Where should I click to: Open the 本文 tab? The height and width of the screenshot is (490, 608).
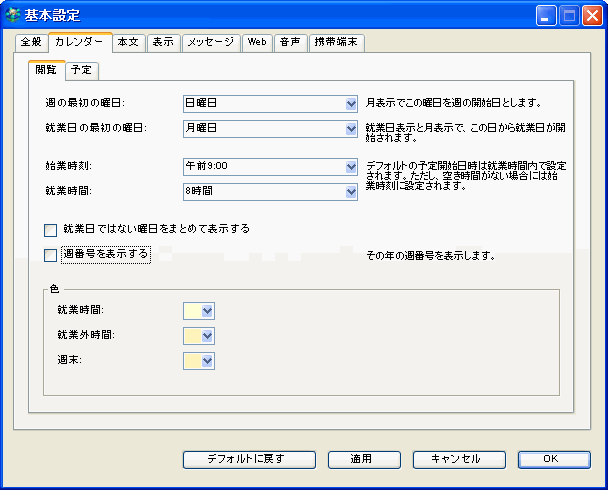(x=128, y=43)
